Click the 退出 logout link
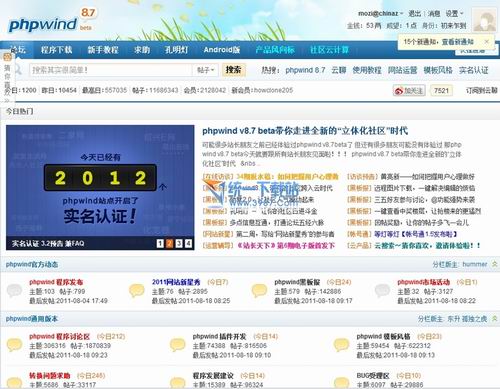 point(415,14)
